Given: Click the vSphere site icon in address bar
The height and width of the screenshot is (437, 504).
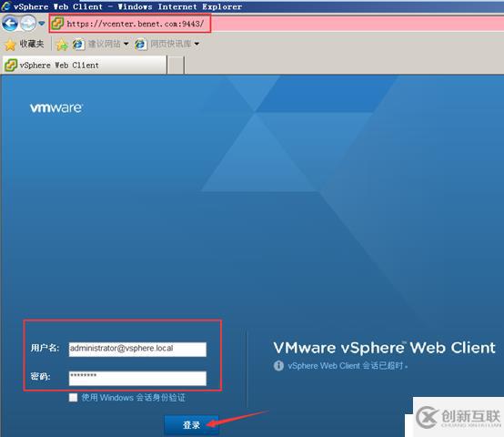Looking at the screenshot, I should click(57, 24).
